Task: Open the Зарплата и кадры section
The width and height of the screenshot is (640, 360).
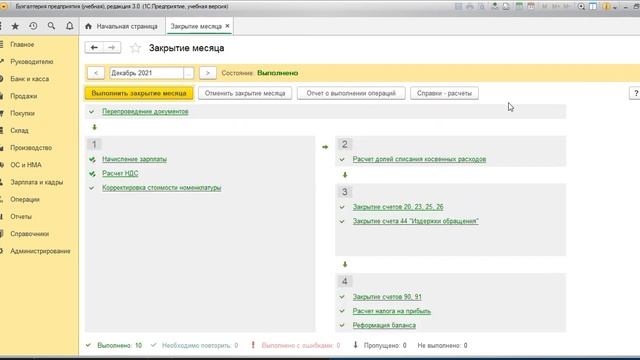Action: click(37, 182)
